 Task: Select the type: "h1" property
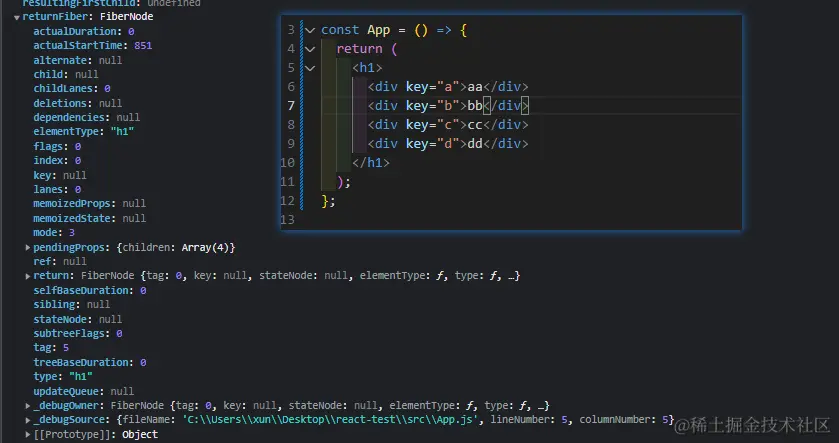(63, 377)
